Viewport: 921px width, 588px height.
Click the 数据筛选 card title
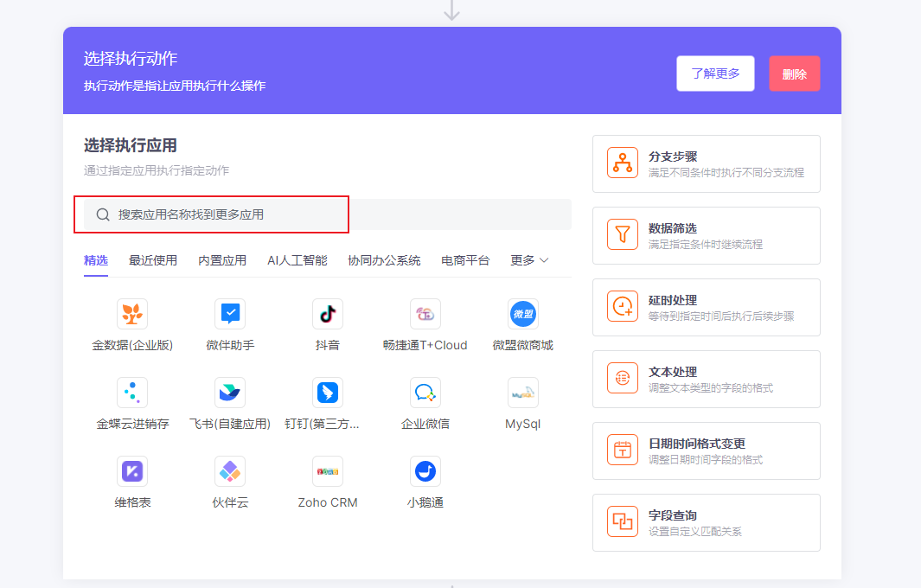click(673, 228)
